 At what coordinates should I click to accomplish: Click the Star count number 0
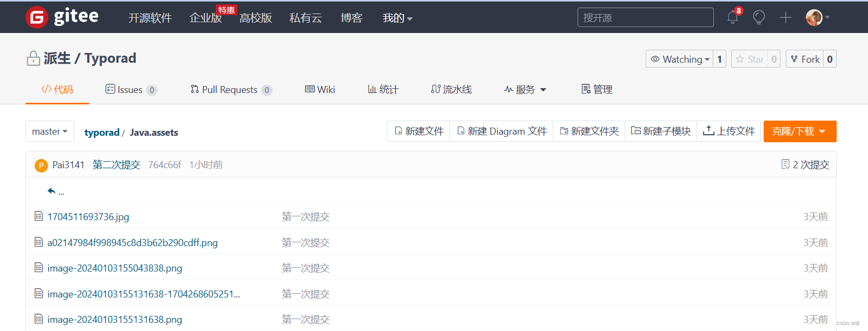774,59
